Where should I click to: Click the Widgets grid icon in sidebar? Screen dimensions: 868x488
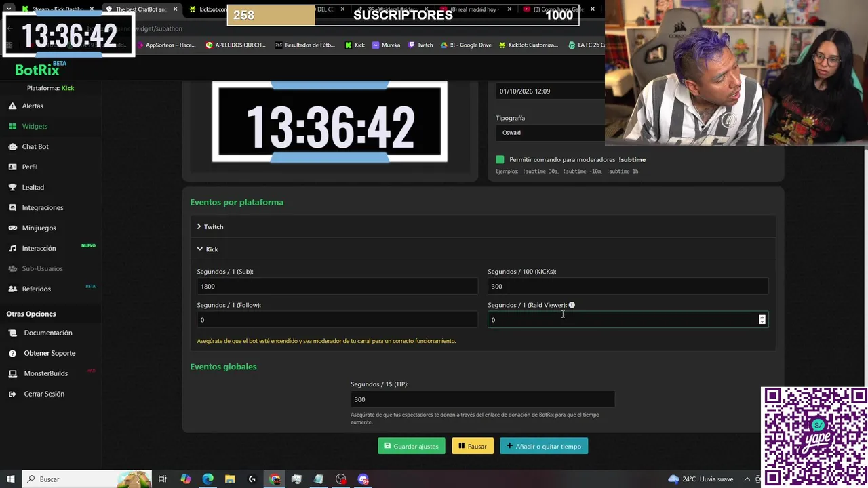point(12,126)
